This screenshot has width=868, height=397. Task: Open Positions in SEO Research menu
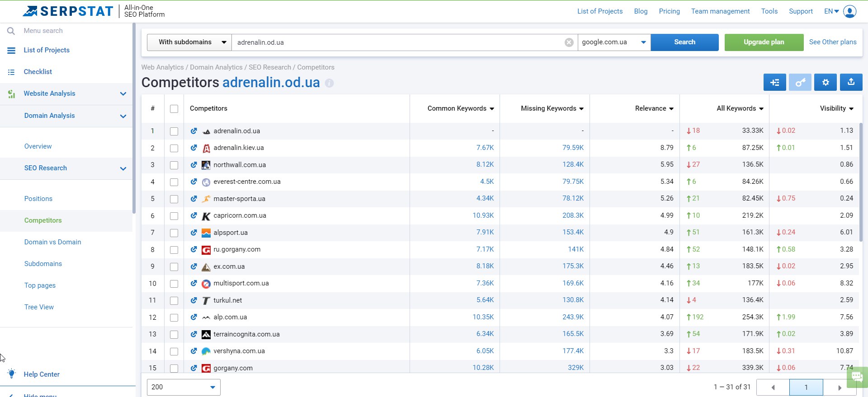(x=38, y=199)
